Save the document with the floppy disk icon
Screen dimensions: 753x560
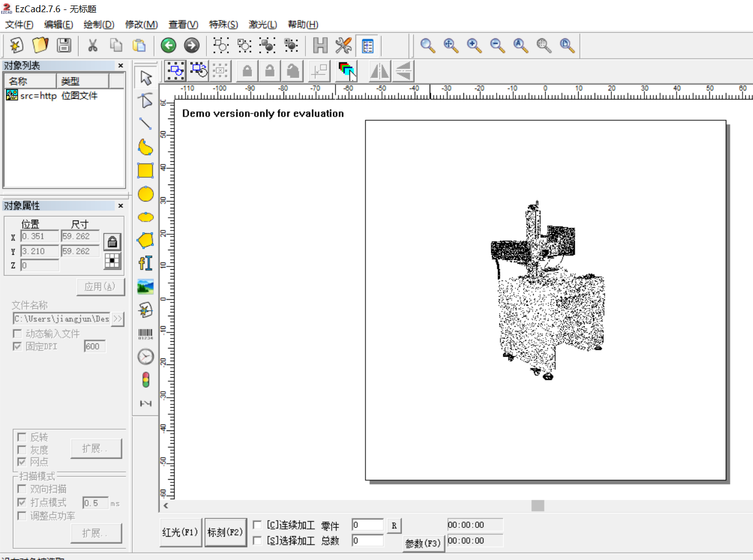tap(64, 45)
